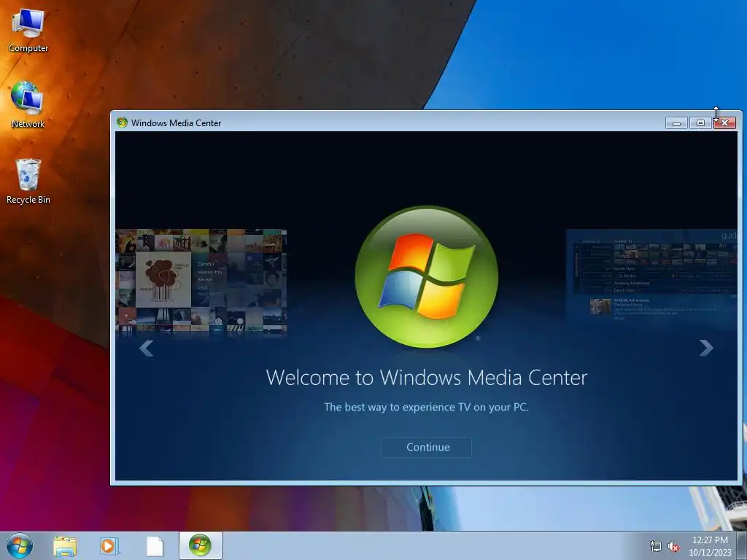Image resolution: width=747 pixels, height=560 pixels.
Task: Switch to Media Center taskbar button
Action: 200,545
